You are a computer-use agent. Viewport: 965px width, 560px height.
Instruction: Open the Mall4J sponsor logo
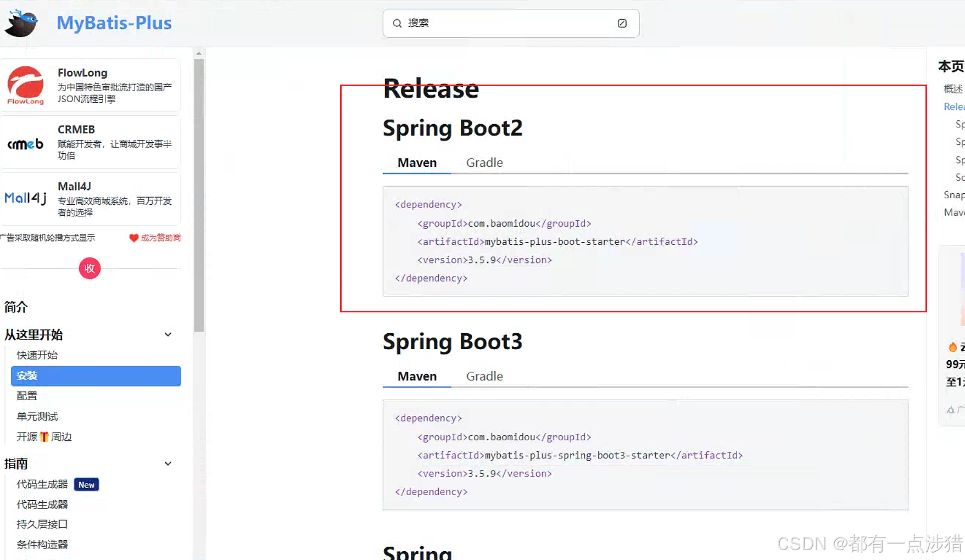click(x=25, y=198)
